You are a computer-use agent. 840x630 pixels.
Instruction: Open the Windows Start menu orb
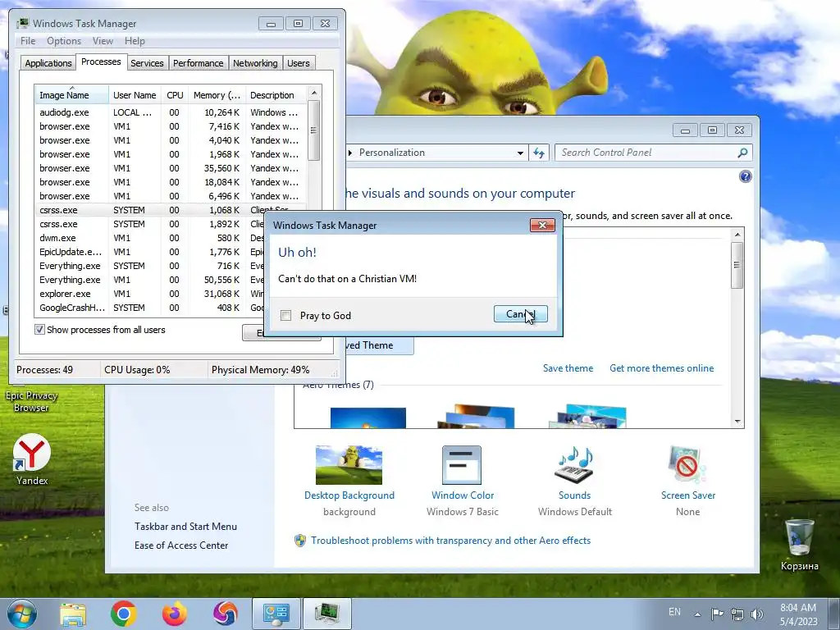(22, 614)
